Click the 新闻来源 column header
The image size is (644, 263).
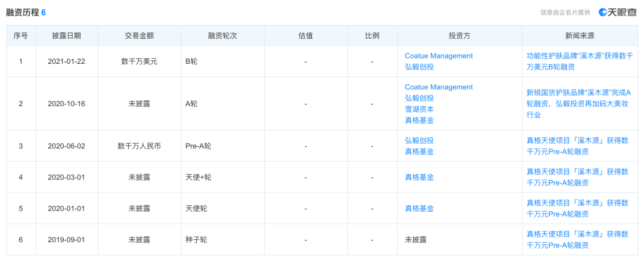click(x=580, y=36)
